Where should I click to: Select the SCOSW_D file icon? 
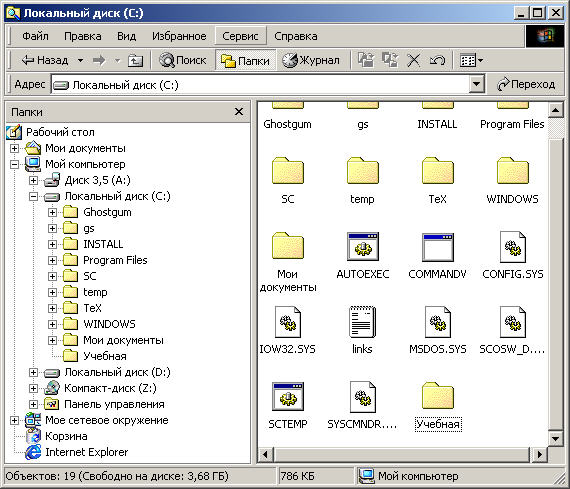[x=513, y=322]
